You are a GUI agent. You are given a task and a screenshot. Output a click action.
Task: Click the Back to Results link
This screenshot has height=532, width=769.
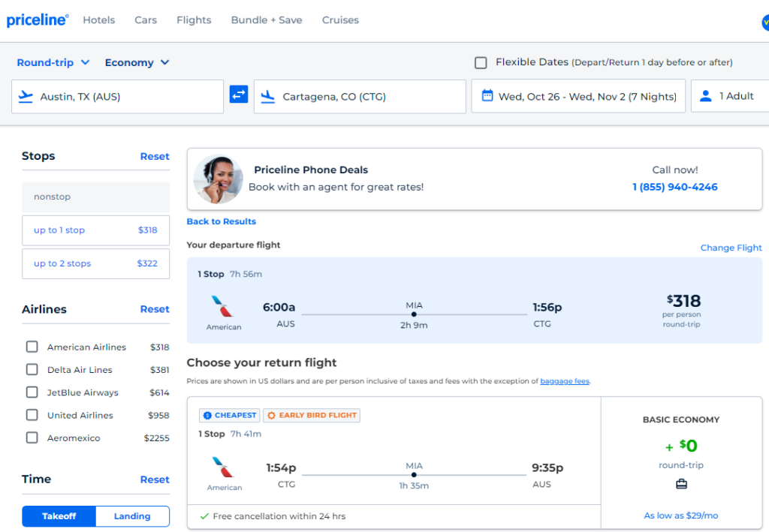(x=222, y=221)
